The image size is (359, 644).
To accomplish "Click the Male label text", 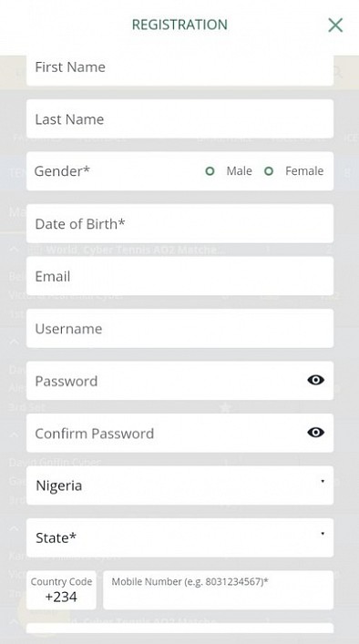I will coord(239,171).
